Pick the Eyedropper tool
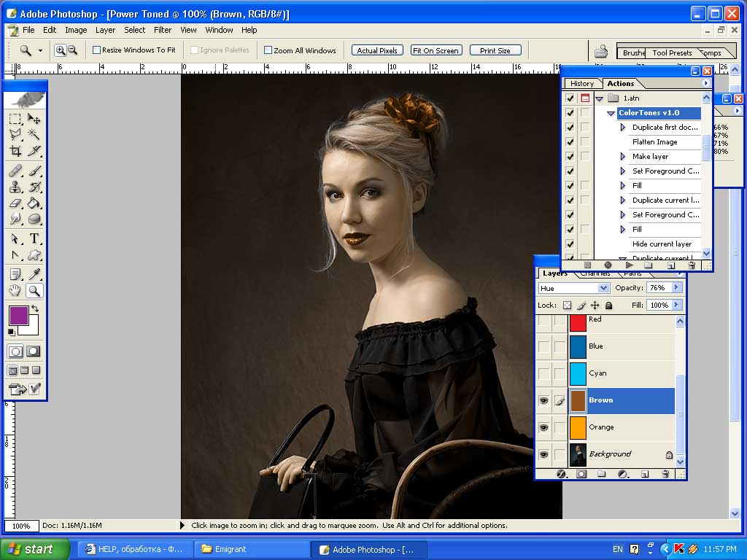Screen dimensions: 747x560 point(34,274)
